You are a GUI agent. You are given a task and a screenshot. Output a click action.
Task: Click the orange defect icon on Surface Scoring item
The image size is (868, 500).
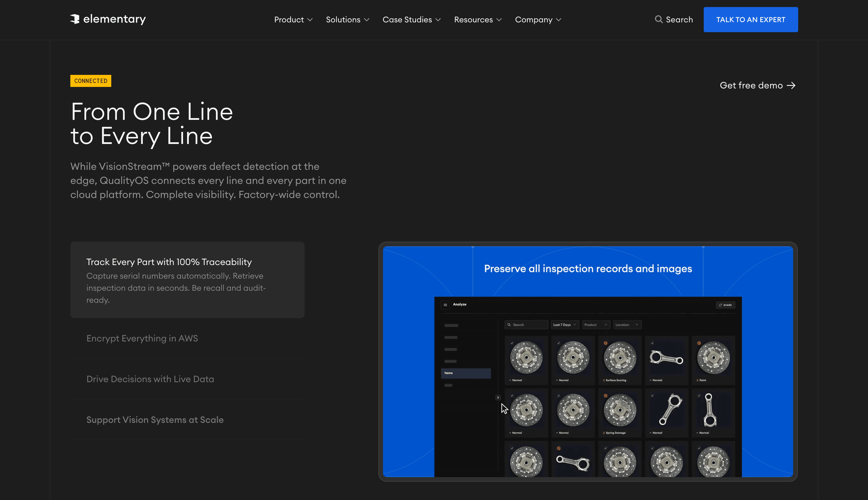coord(606,343)
